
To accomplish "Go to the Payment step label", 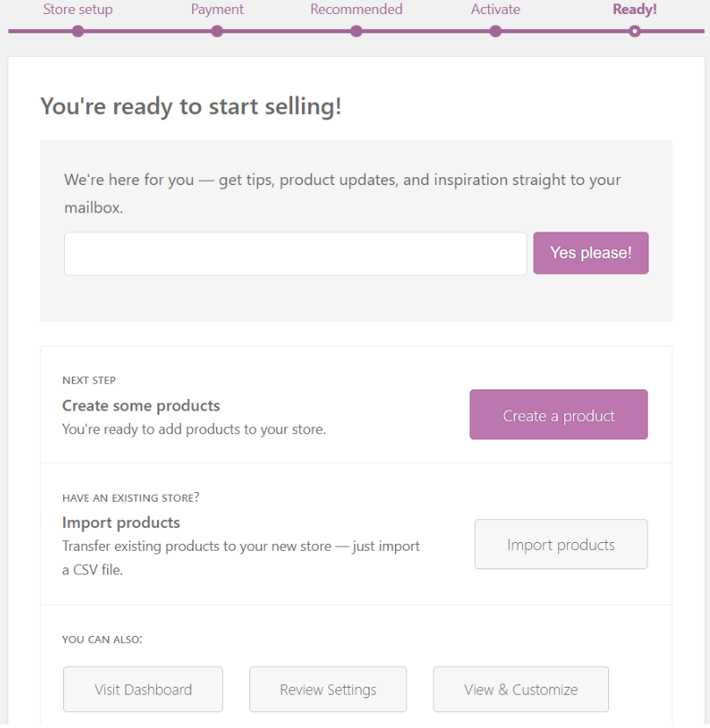I will (x=217, y=10).
